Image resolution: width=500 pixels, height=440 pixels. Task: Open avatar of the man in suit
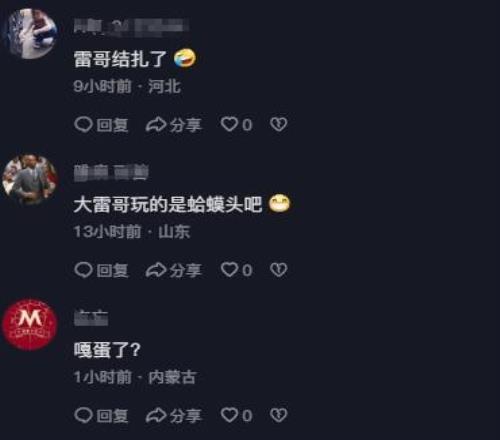(30, 180)
